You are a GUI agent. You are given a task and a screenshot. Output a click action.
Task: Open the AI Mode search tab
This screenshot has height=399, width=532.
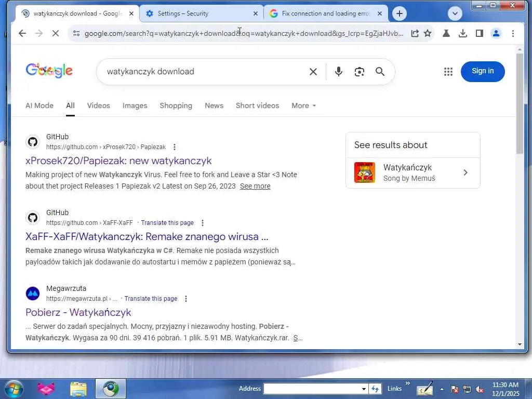[39, 105]
